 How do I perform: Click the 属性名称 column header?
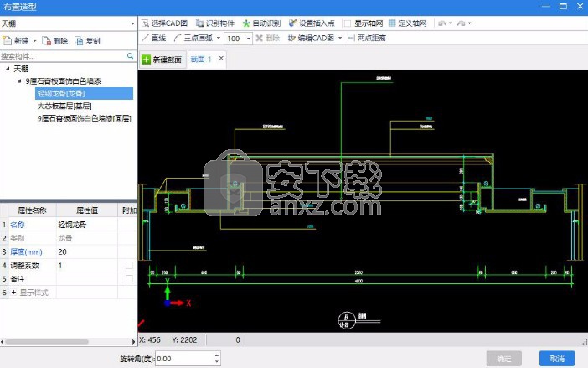click(32, 210)
